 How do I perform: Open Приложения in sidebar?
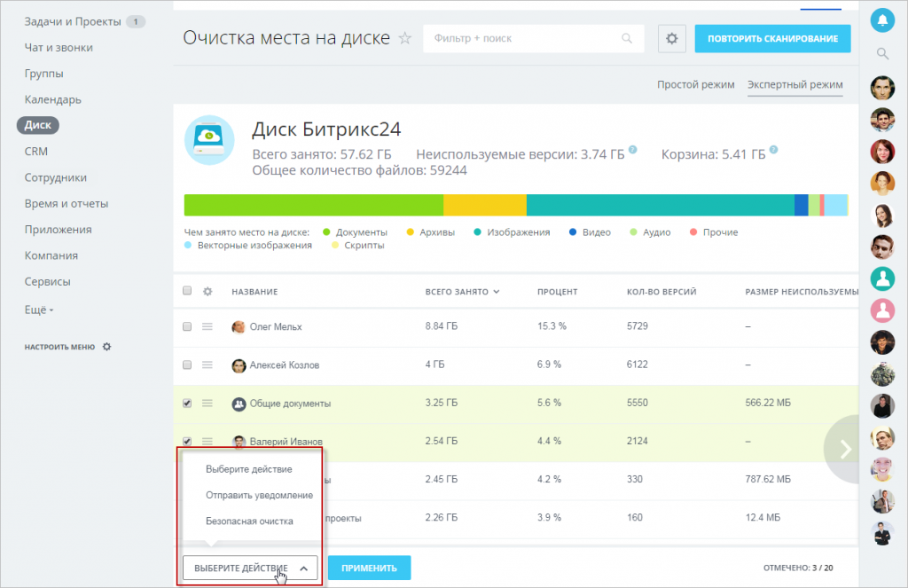(58, 230)
